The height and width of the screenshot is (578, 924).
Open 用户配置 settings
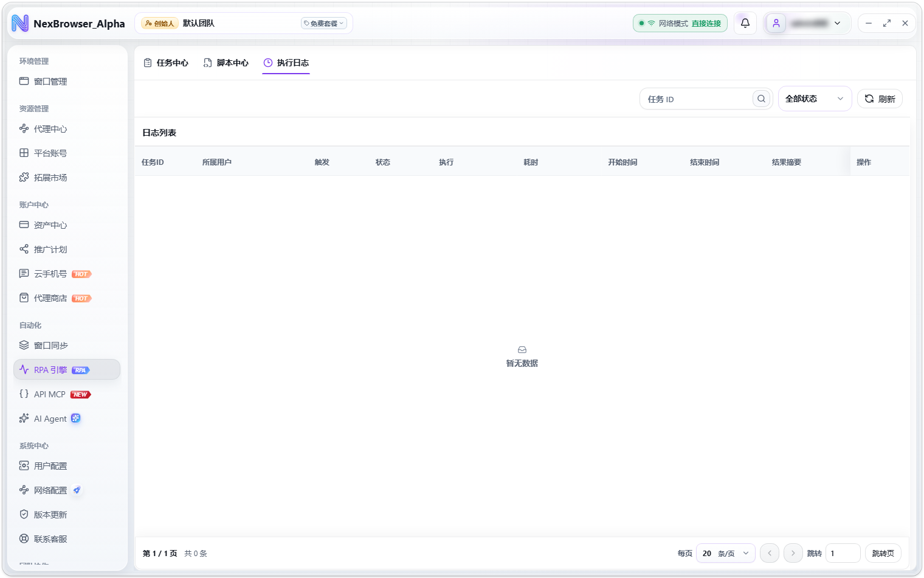pos(67,466)
